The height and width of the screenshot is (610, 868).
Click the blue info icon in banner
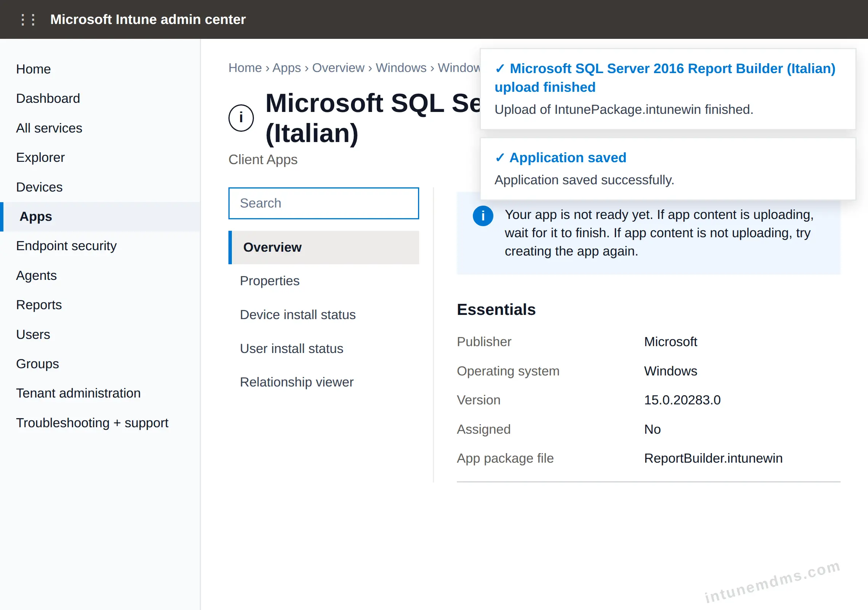coord(483,216)
